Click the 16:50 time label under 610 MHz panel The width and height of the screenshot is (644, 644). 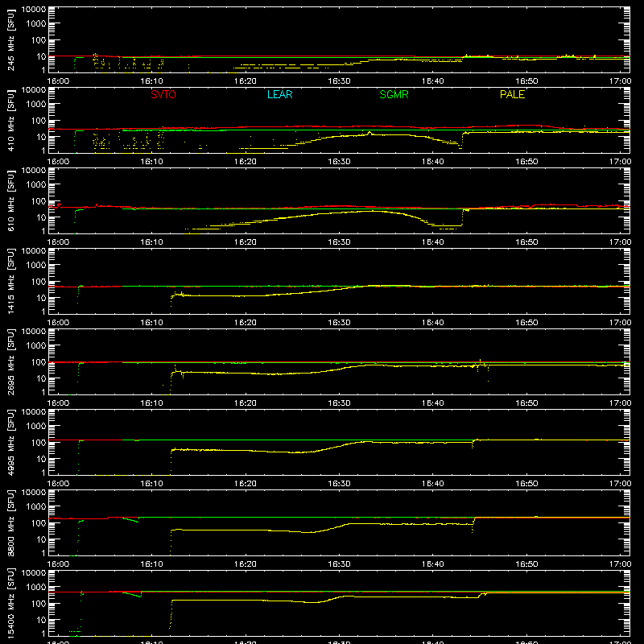tap(526, 242)
